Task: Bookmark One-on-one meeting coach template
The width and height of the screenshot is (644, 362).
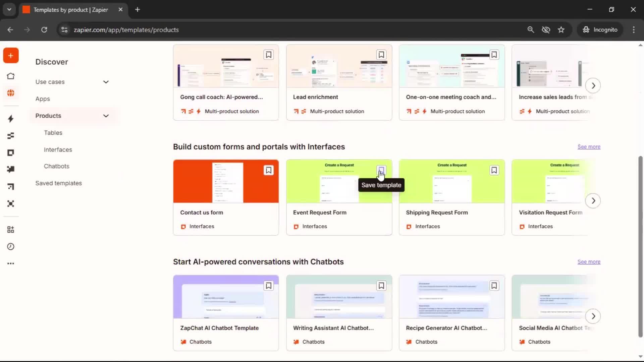Action: [494, 55]
